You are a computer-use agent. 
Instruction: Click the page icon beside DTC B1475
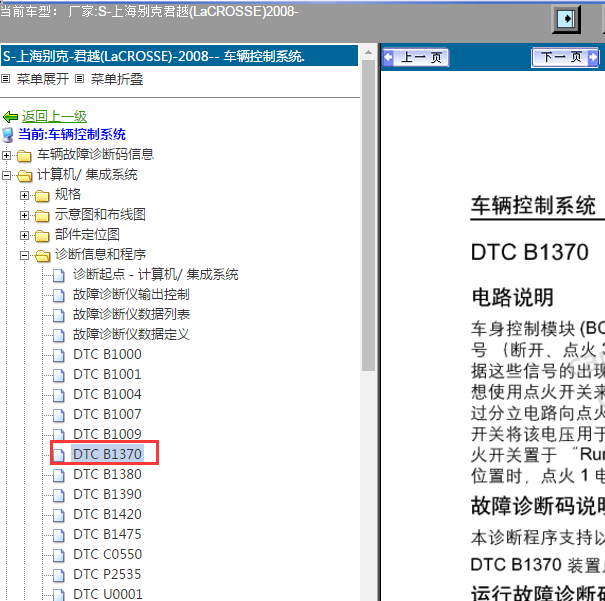pyautogui.click(x=59, y=536)
